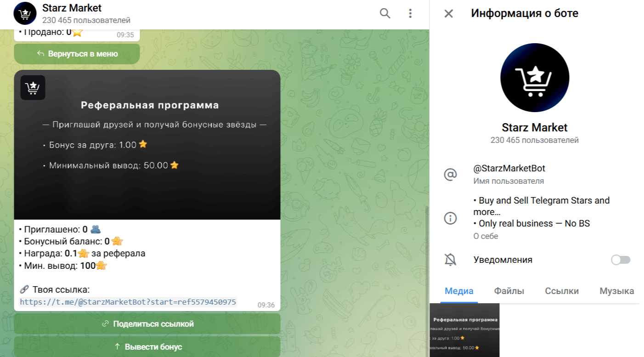Switch to the Музыка tab
The height and width of the screenshot is (357, 644).
pos(617,291)
